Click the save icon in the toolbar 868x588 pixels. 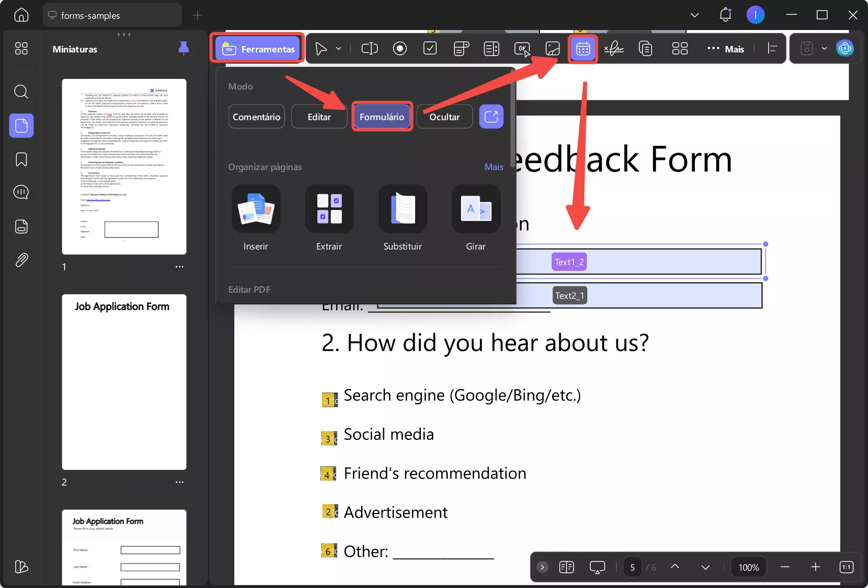[x=807, y=49]
